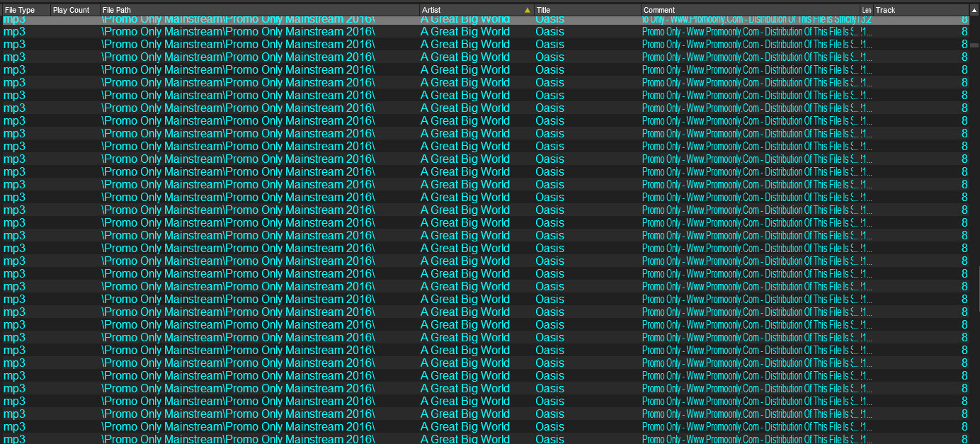Sort by the narrow Len column header
Image resolution: width=980 pixels, height=444 pixels.
tap(867, 10)
